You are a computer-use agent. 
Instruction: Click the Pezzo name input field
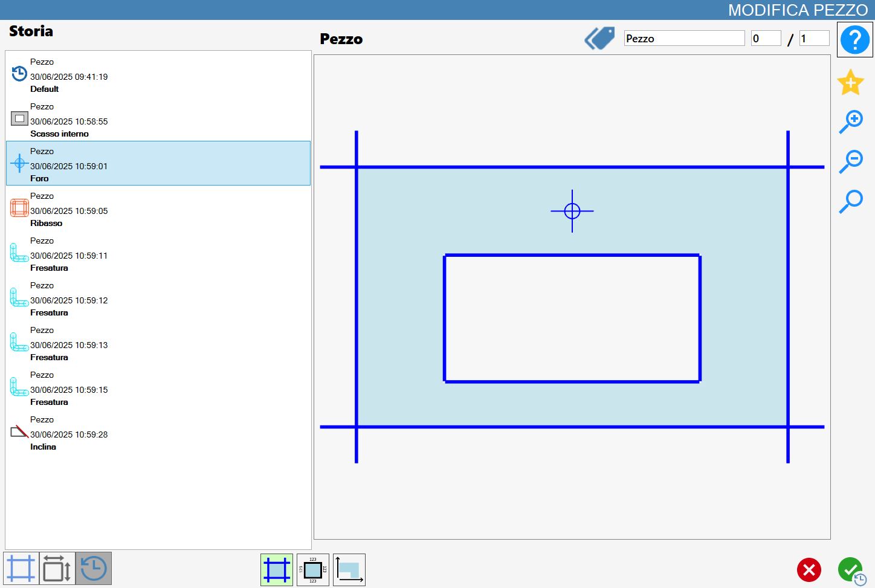pos(684,39)
